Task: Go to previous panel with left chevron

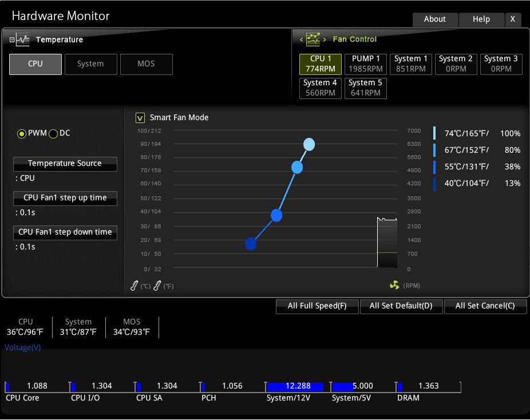Action: click(x=301, y=39)
